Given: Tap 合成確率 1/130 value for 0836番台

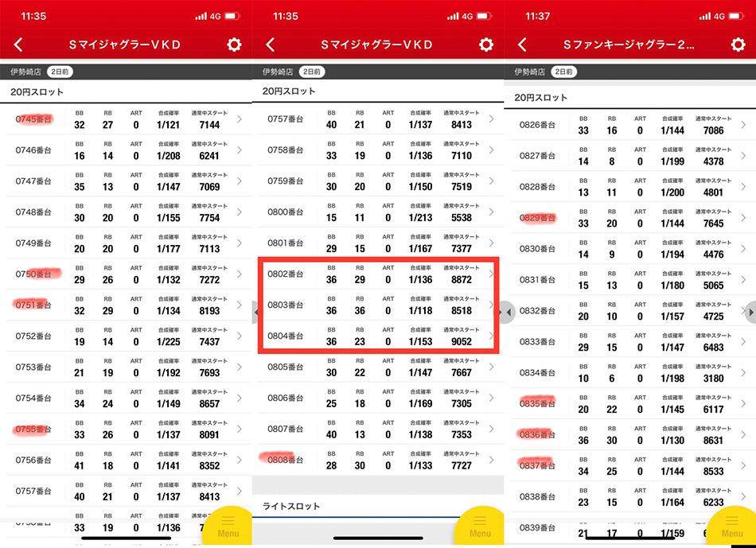Looking at the screenshot, I should coord(672,441).
